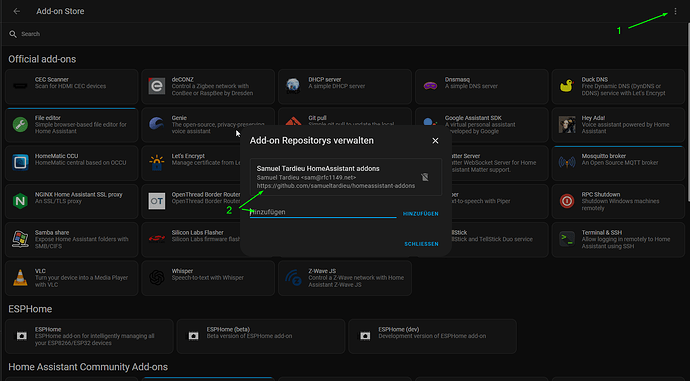Click the Samba share Windows icon
The width and height of the screenshot is (690, 381).
point(20,239)
